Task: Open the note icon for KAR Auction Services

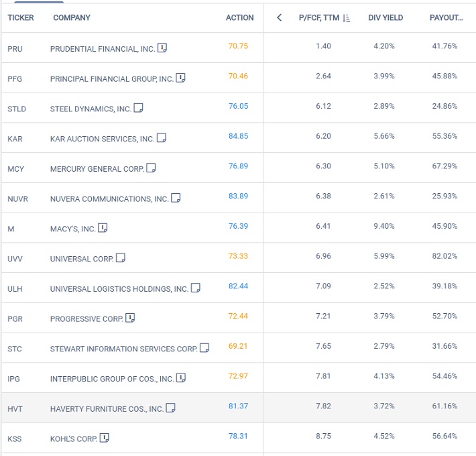Action: tap(161, 138)
